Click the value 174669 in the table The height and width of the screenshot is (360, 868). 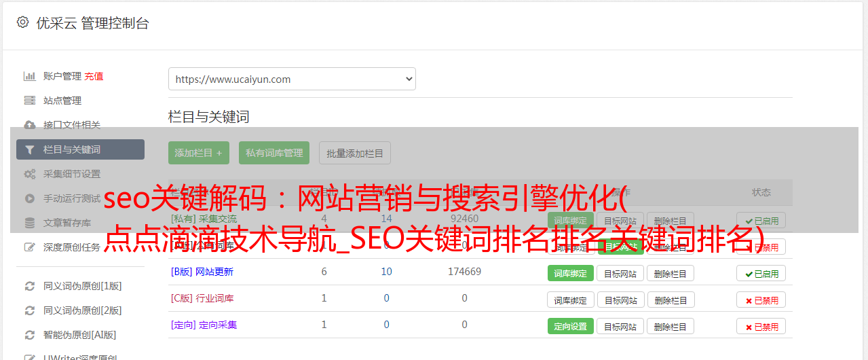[464, 272]
